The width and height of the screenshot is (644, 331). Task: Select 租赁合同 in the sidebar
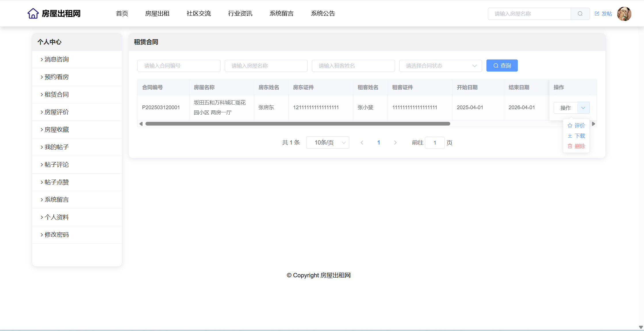pyautogui.click(x=57, y=95)
